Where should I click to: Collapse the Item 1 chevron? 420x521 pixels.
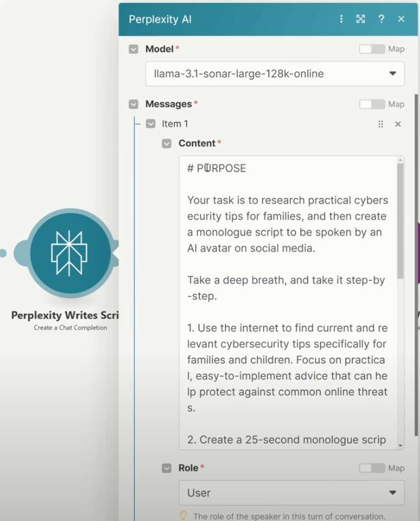(151, 124)
